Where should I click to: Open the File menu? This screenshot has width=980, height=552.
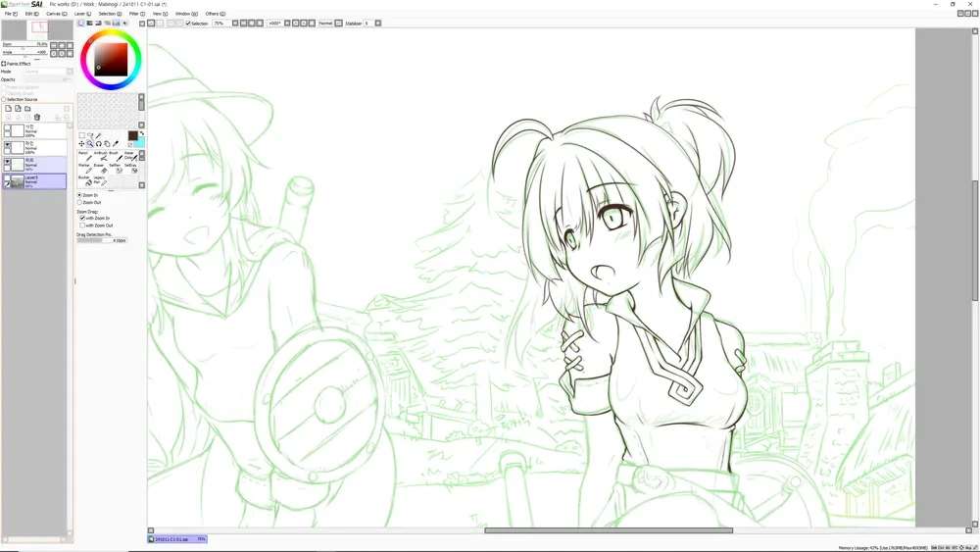click(11, 13)
